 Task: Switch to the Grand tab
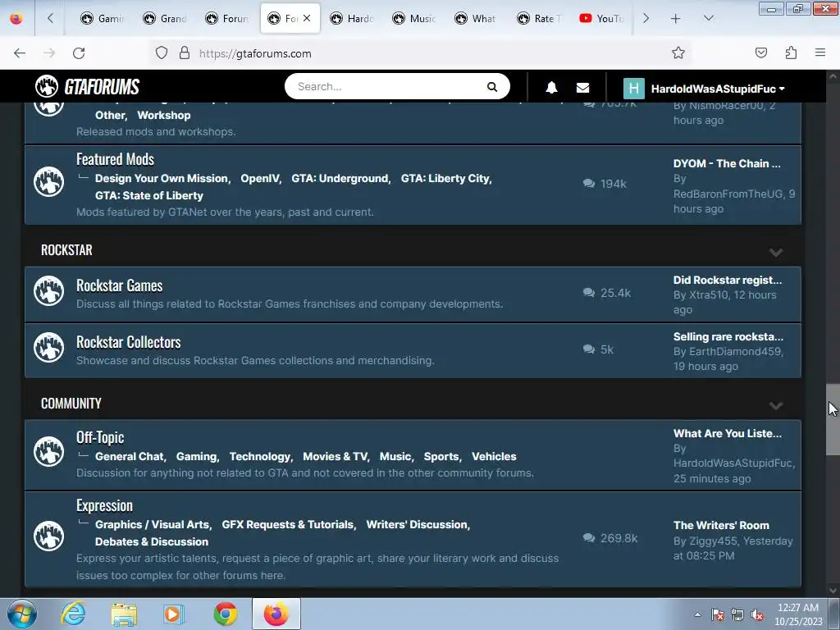[x=164, y=18]
